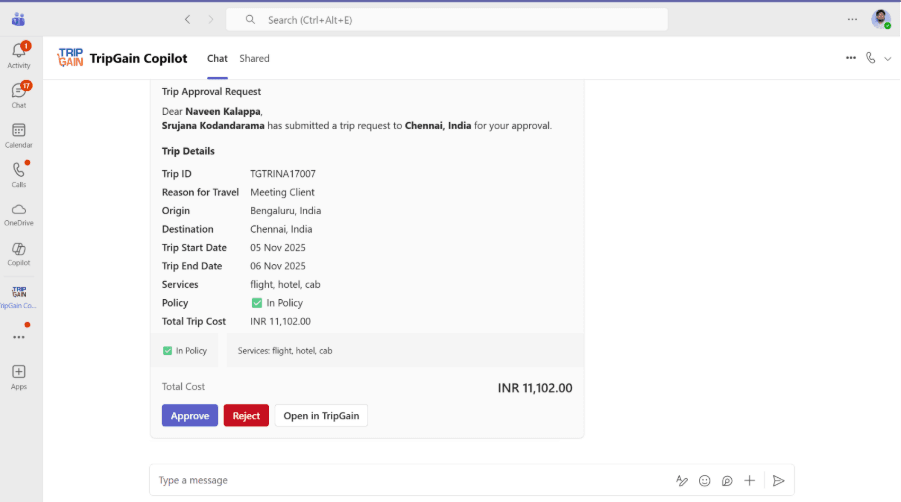Open Chat from the left rail
This screenshot has width=901, height=502.
(19, 94)
